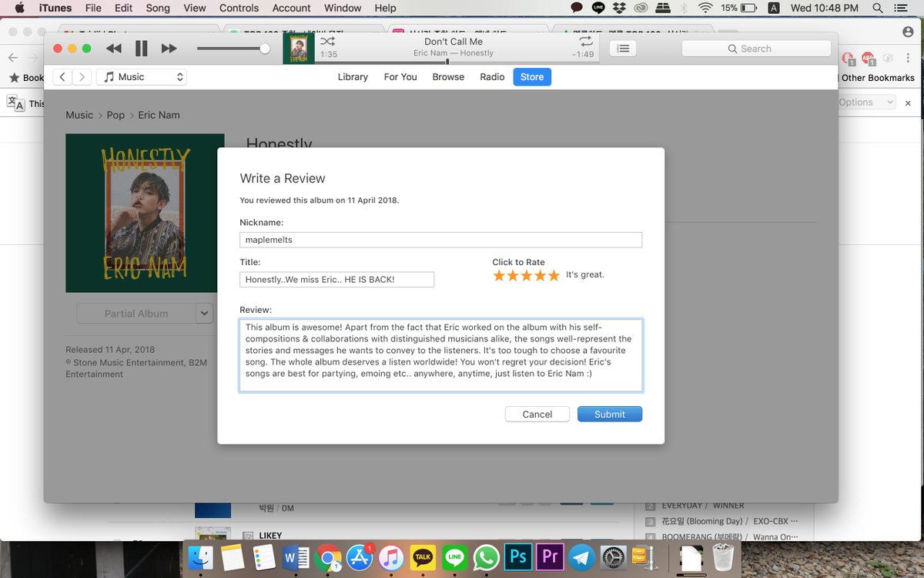Open App Store from the Dock
Screen dimensions: 924x578
click(x=360, y=556)
